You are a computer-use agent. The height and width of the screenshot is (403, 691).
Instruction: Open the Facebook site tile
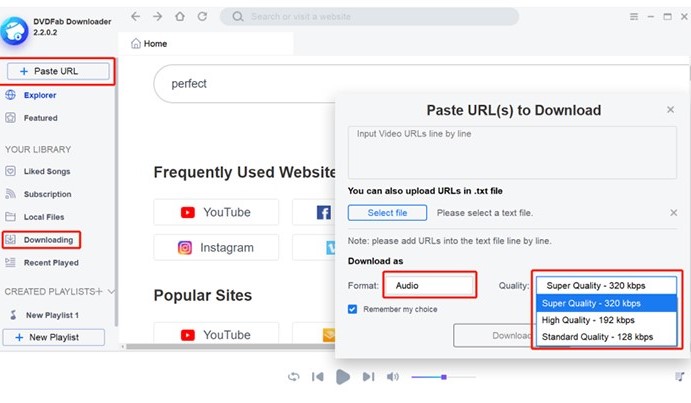[x=314, y=212]
